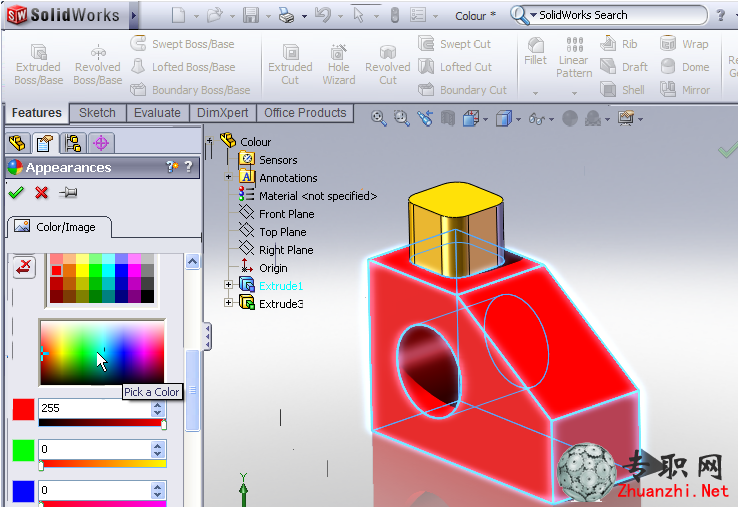Select Lofted Boss/Base
Viewport: 738px width, 507px height.
[183, 67]
